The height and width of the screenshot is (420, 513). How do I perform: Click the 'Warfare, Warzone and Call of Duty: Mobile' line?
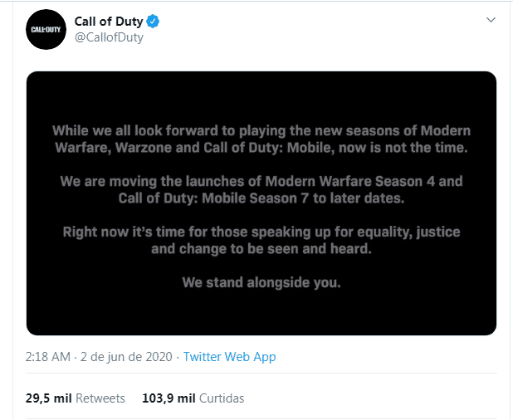click(x=261, y=148)
